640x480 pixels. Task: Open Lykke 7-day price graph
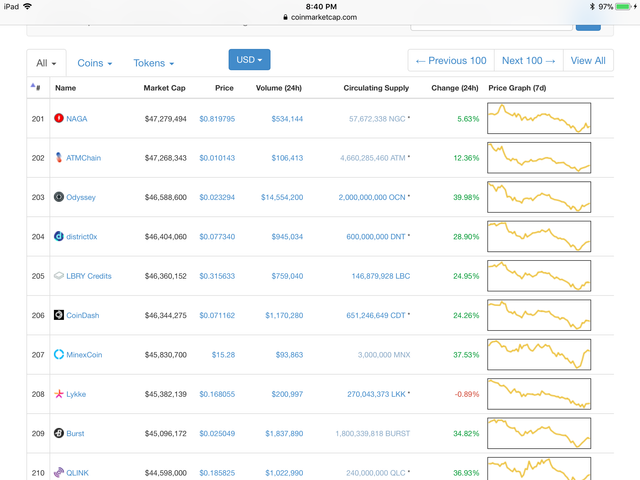click(x=539, y=394)
